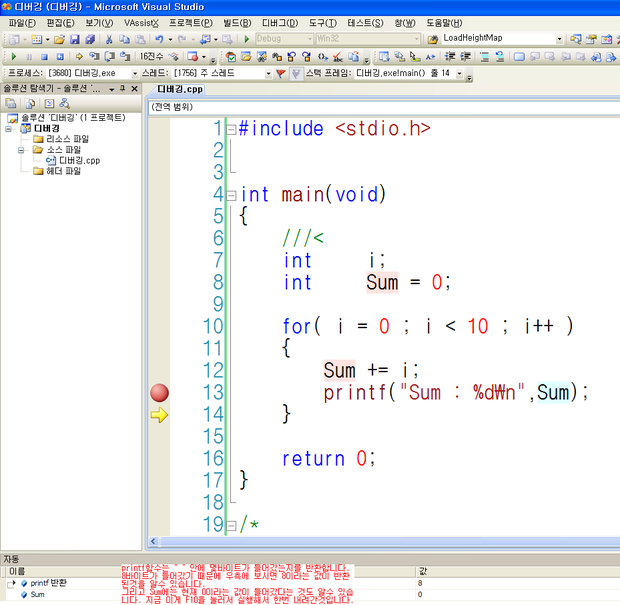Viewport: 620px width, 605px height.
Task: Open the 디버그(D) menu
Action: pos(280,23)
